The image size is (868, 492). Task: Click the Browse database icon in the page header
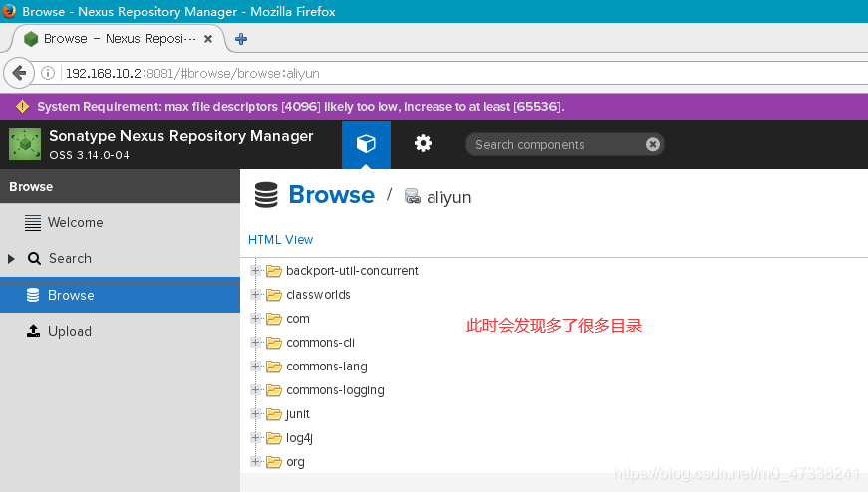pyautogui.click(x=266, y=195)
